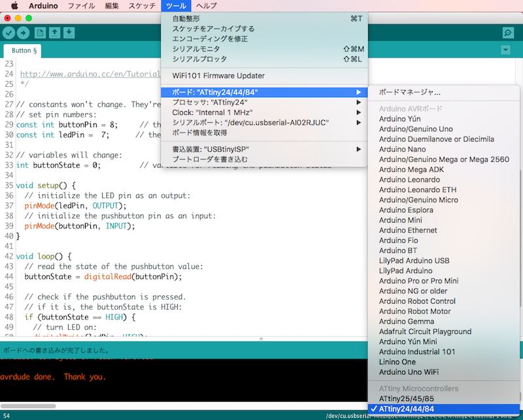The image size is (523, 420).
Task: Open the ファイル menu
Action: click(81, 6)
